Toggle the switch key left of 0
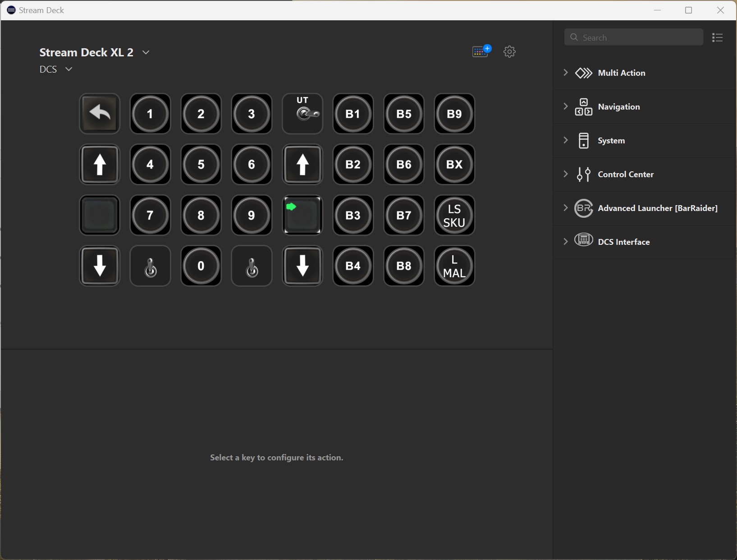The width and height of the screenshot is (737, 560). pyautogui.click(x=150, y=266)
